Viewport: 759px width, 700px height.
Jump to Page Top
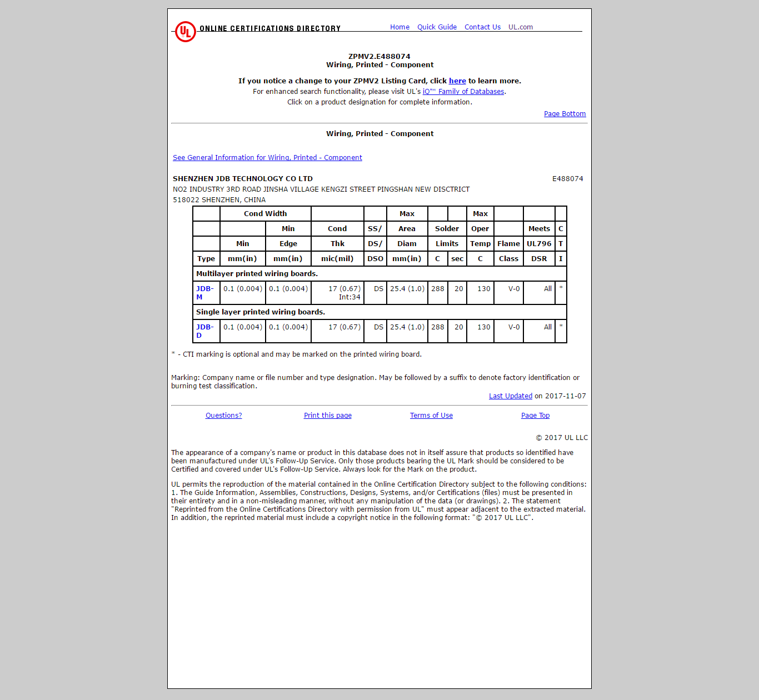coord(535,416)
